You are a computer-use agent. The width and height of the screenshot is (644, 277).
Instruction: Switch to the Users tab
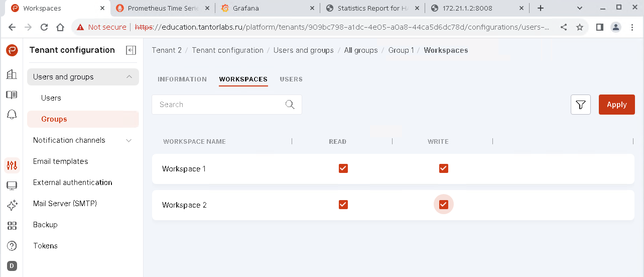click(291, 79)
